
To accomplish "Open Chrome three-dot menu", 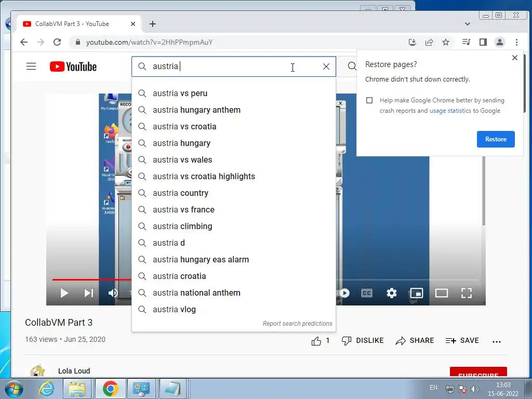I will point(516,42).
